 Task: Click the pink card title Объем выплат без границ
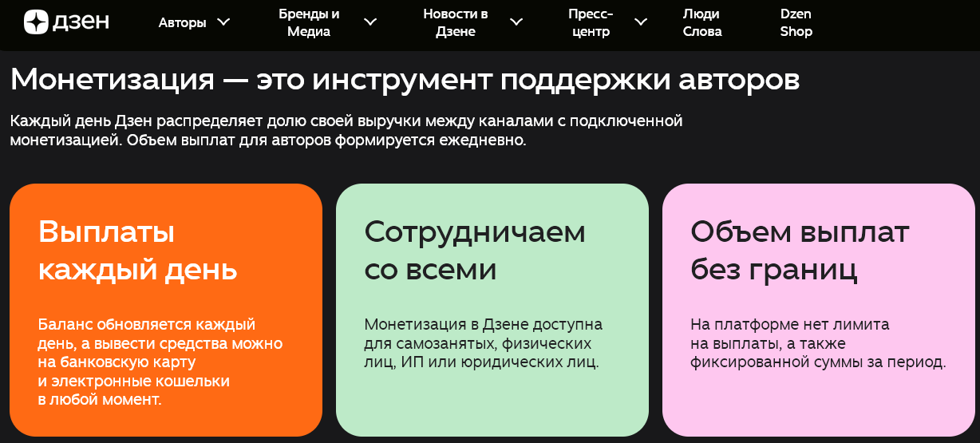click(800, 251)
